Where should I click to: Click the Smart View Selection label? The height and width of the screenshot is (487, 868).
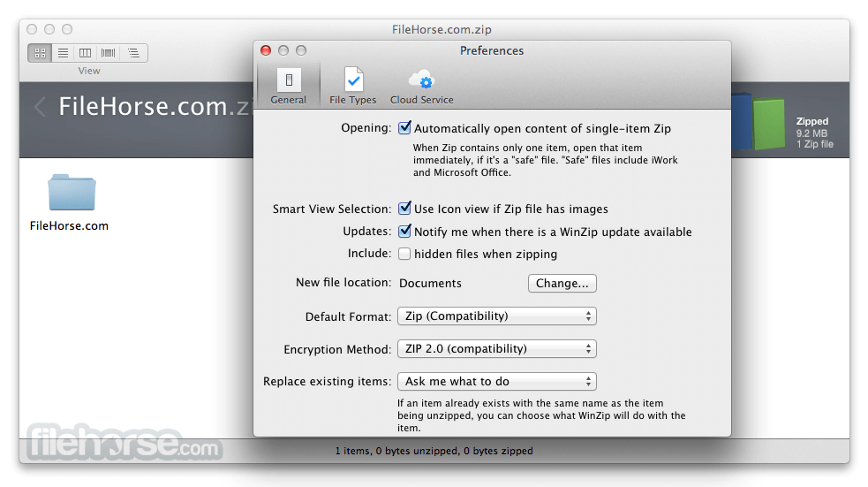(332, 209)
